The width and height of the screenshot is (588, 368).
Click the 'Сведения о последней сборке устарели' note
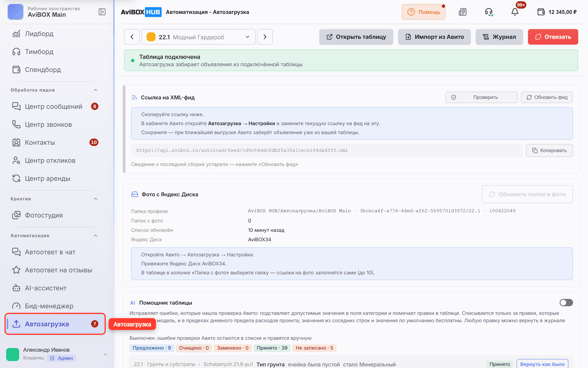(214, 164)
